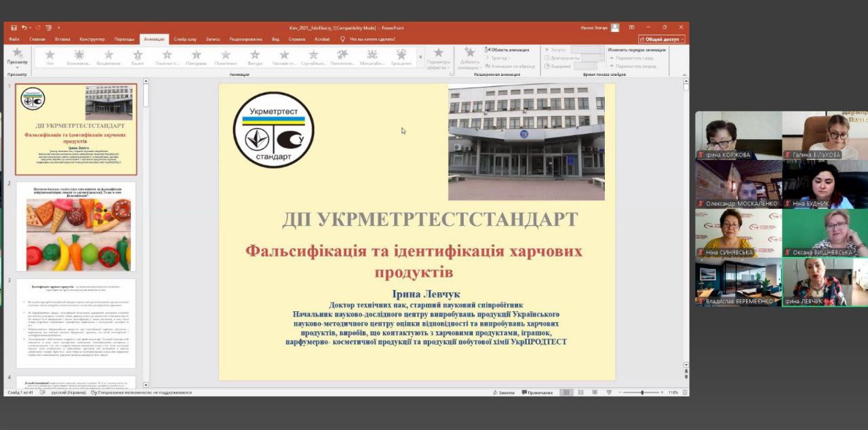Open the 'Вставка' ribbon tab

point(62,39)
